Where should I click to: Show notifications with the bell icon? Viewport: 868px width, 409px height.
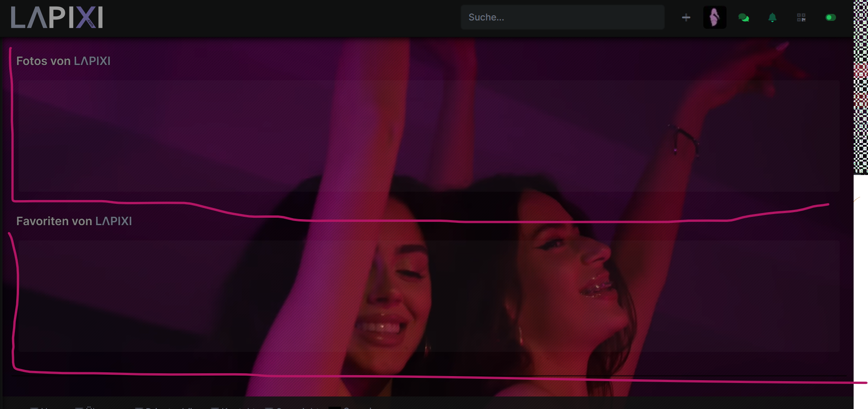coord(772,18)
